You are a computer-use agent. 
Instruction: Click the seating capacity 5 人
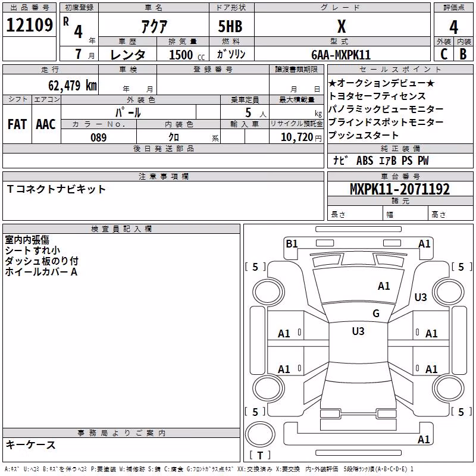pyautogui.click(x=256, y=113)
